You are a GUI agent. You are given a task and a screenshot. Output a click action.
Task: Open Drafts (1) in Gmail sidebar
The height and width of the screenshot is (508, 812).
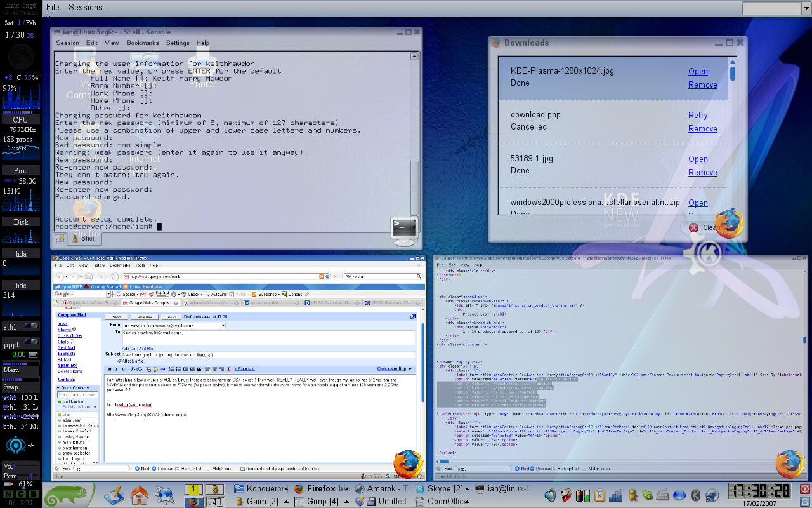pyautogui.click(x=67, y=353)
